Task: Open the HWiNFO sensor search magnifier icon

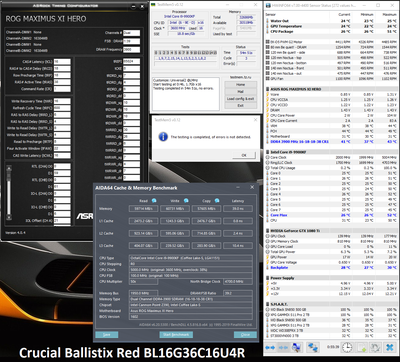Action: 296,347
